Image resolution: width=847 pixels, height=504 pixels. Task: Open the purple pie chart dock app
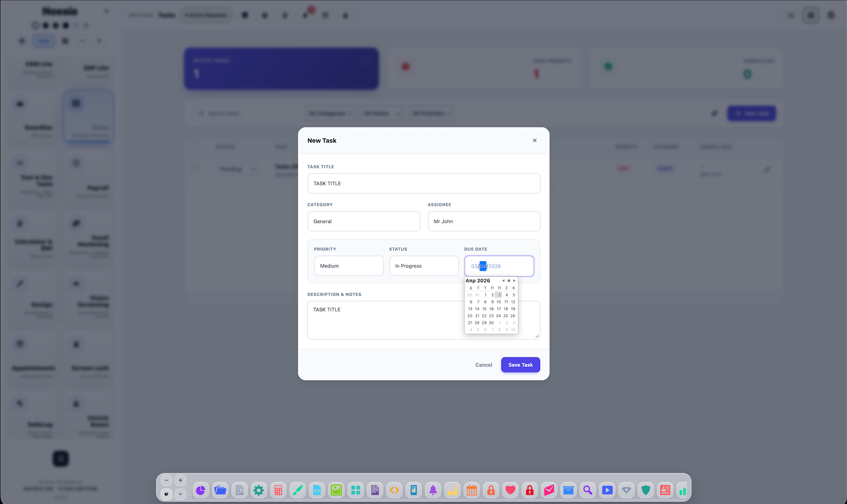pos(201,491)
